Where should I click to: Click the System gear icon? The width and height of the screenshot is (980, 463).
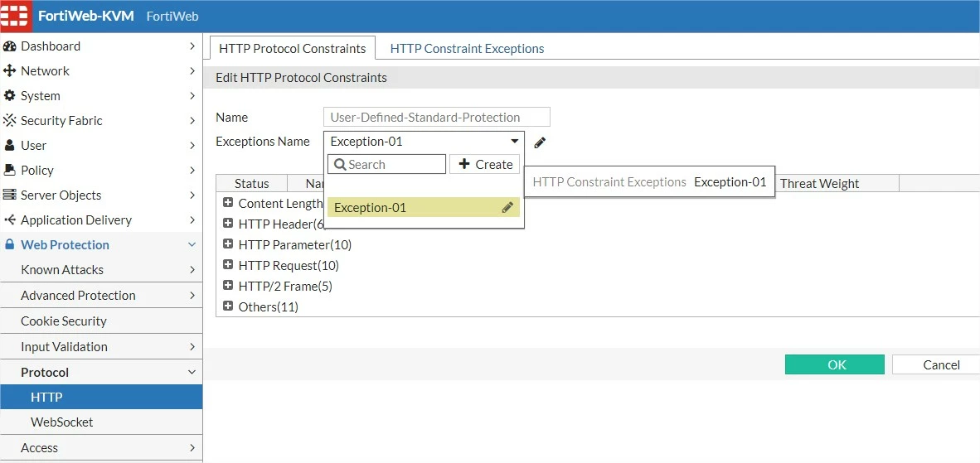coord(9,96)
